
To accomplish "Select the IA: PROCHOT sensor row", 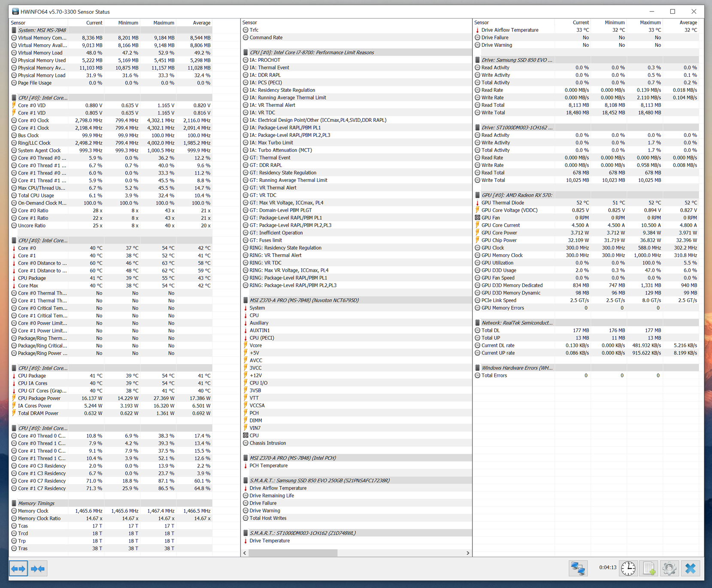I will pos(265,60).
